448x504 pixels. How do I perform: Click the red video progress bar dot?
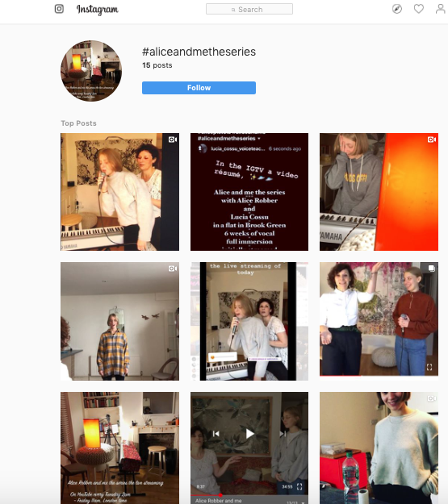pos(220,495)
